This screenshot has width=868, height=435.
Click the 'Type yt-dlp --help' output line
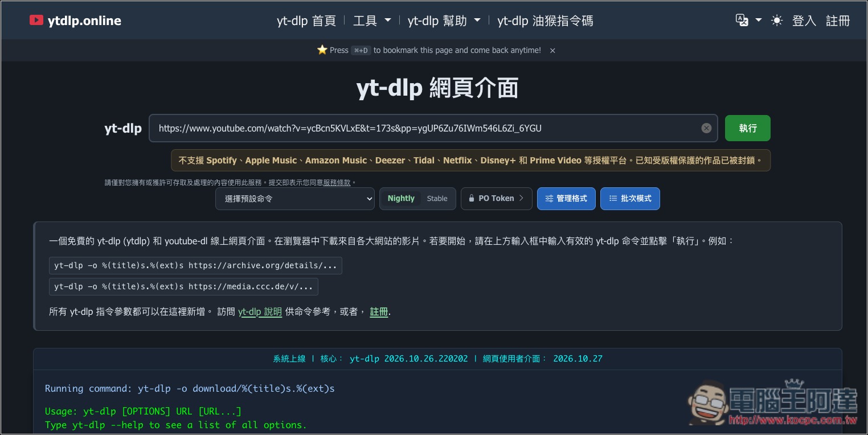176,425
